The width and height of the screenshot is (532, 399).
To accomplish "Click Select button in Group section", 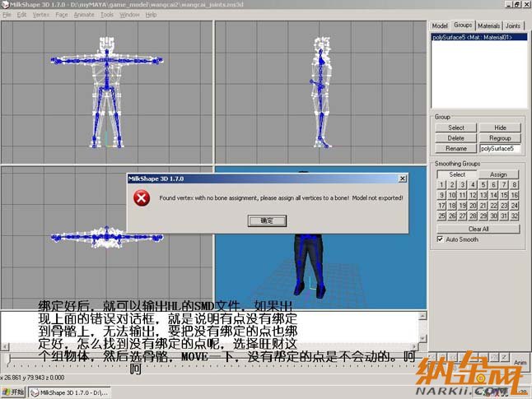I will (x=456, y=128).
